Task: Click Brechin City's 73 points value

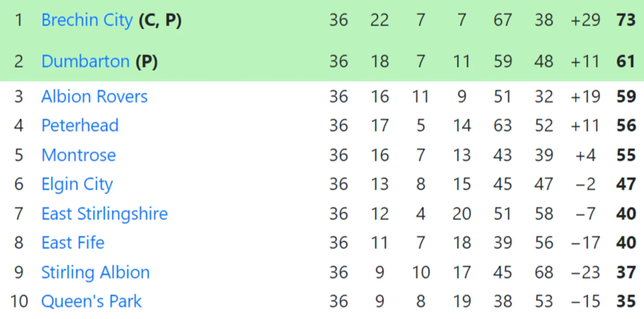Action: tap(626, 20)
